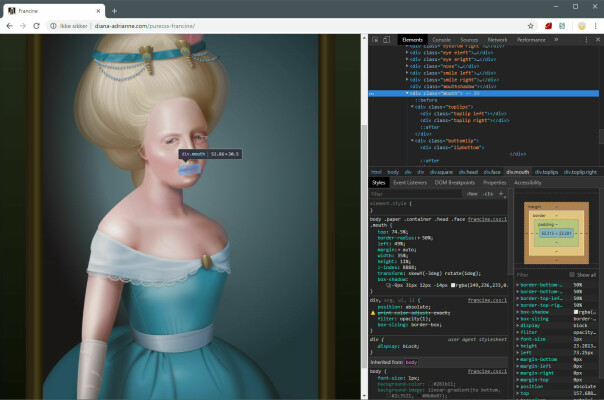604x400 pixels.
Task: Open a new browser tab
Action: pyautogui.click(x=114, y=11)
